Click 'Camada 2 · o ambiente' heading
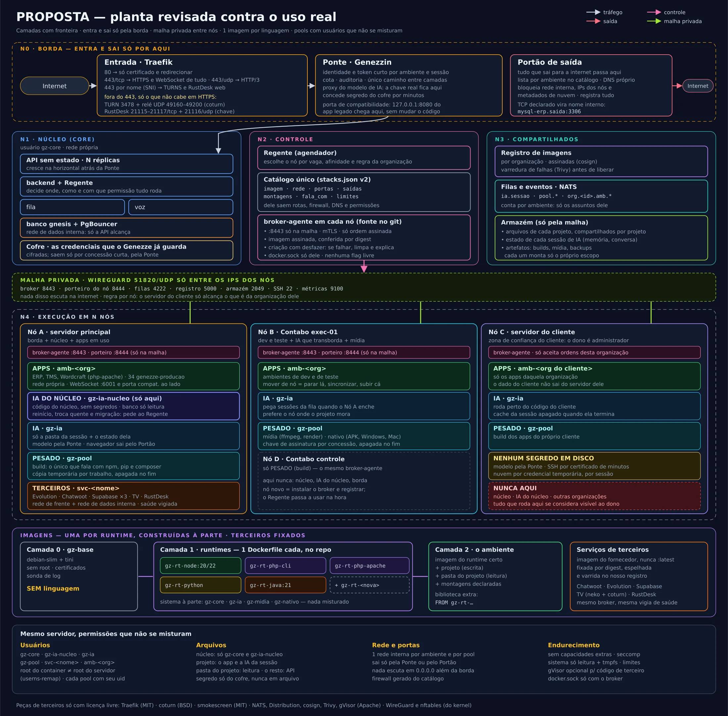The width and height of the screenshot is (728, 716). [474, 550]
